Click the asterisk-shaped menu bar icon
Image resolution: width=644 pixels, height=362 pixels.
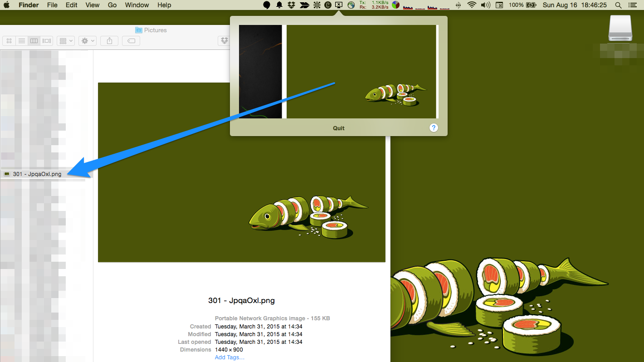coord(317,5)
